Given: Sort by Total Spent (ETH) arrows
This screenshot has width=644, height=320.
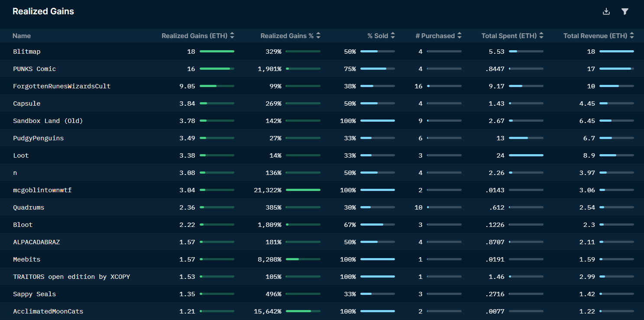Looking at the screenshot, I should point(541,36).
